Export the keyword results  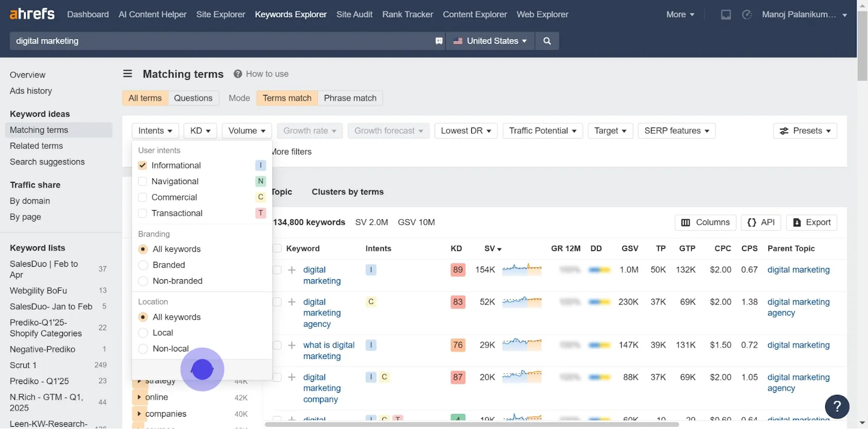click(812, 223)
